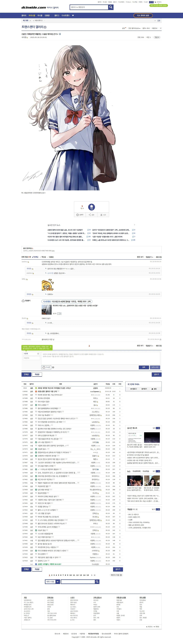183x644 pixels.
Task: Click the 실베추 icon button under post
Action: [80, 215]
